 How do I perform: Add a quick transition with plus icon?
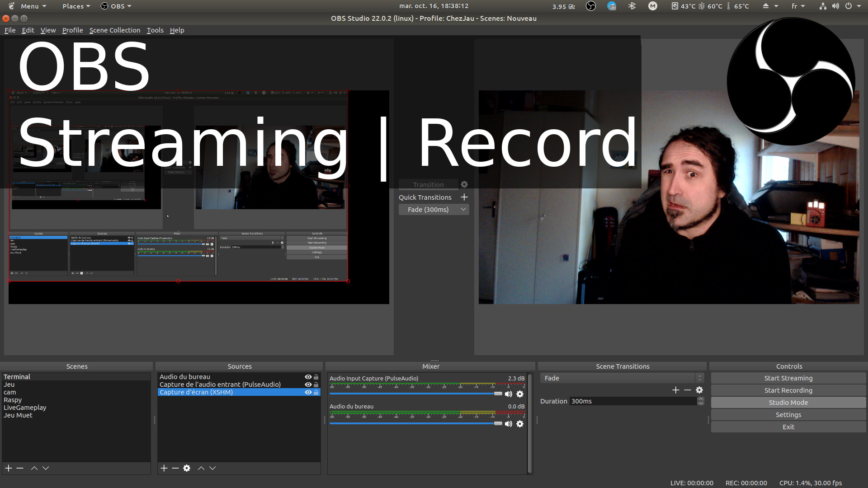click(x=464, y=197)
